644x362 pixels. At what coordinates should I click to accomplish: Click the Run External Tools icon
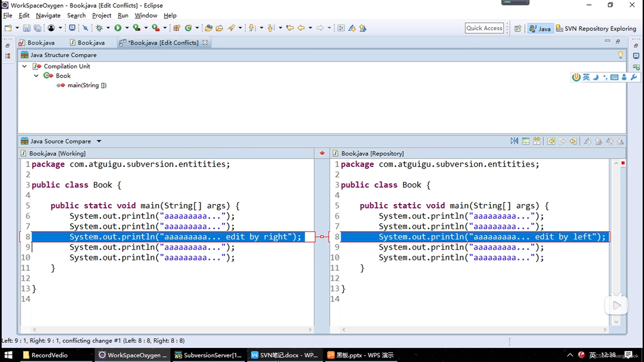pyautogui.click(x=155, y=28)
